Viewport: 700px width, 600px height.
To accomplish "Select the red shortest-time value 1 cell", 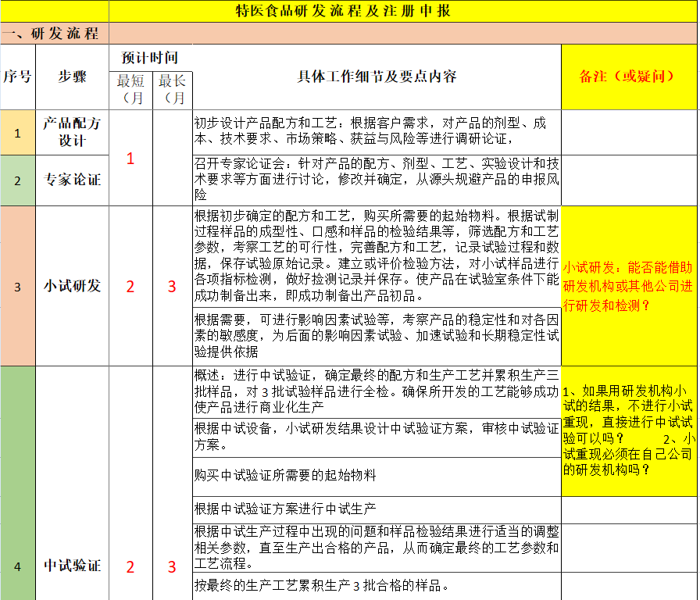I will 130,158.
